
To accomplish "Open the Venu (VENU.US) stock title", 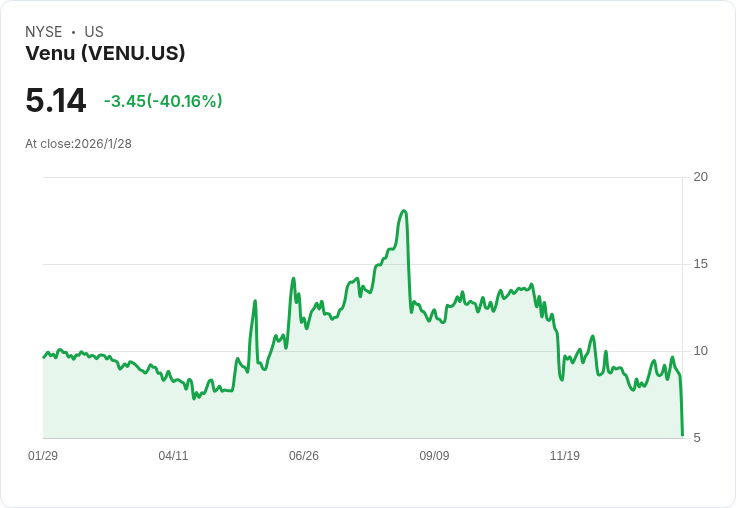I will click(105, 54).
